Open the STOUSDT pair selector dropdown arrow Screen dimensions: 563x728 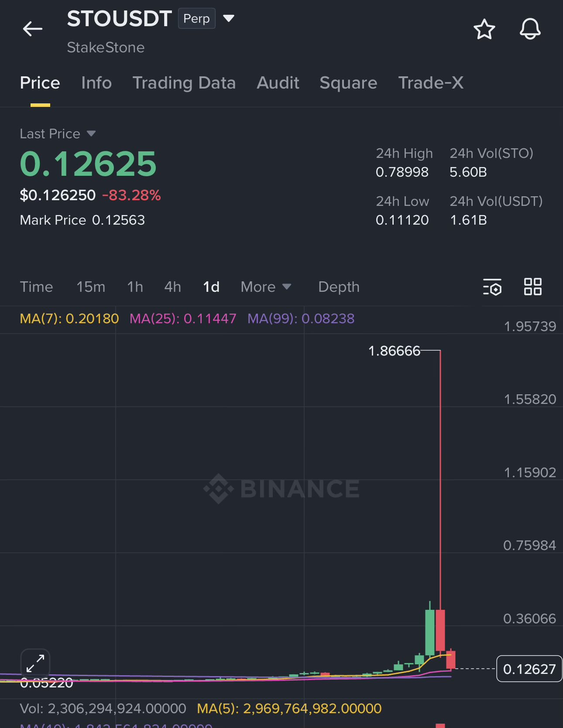click(x=229, y=18)
